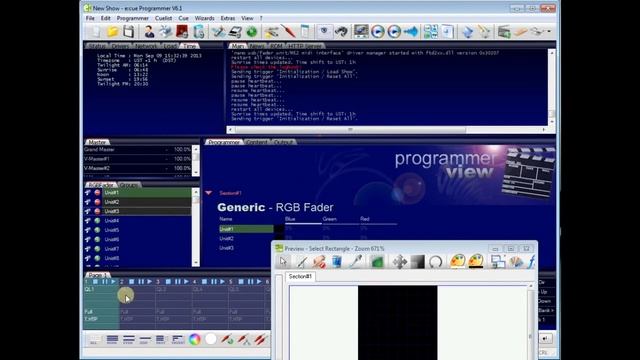Click the green wallet icon in main toolbar

click(x=504, y=31)
